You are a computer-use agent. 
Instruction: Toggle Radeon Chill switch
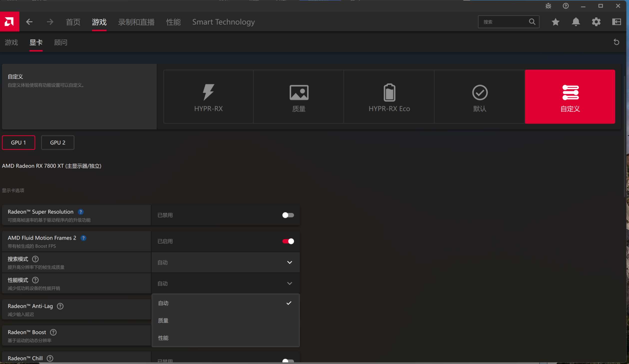[x=288, y=361]
